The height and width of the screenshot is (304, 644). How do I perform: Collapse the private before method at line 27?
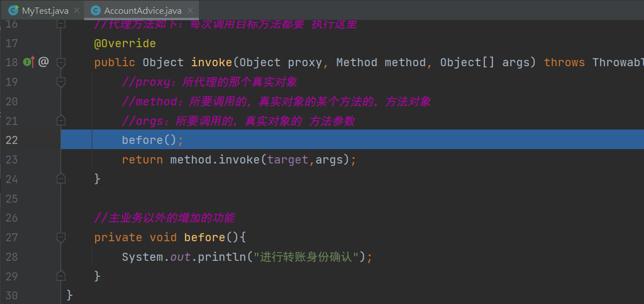click(61, 237)
